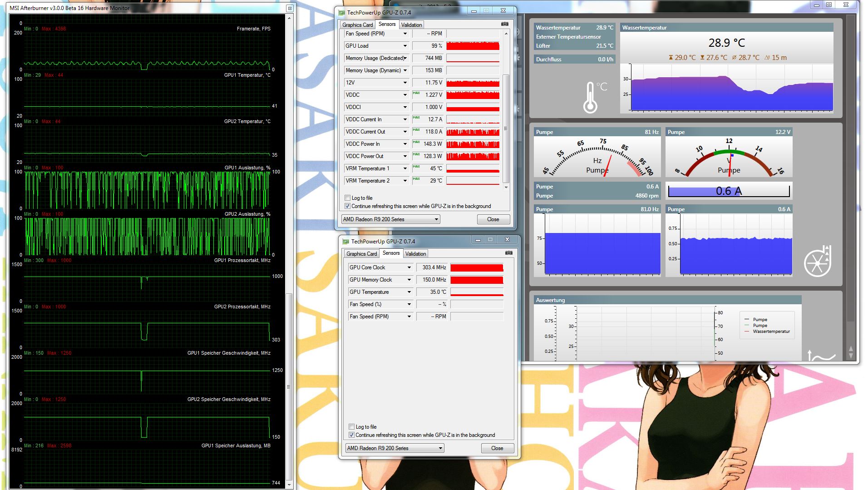Image resolution: width=868 pixels, height=490 pixels.
Task: Click the pump impeller icon beside the pump charts
Action: point(818,261)
